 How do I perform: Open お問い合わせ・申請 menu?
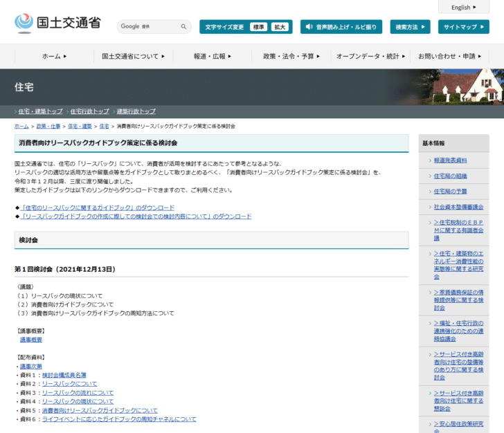(x=449, y=56)
